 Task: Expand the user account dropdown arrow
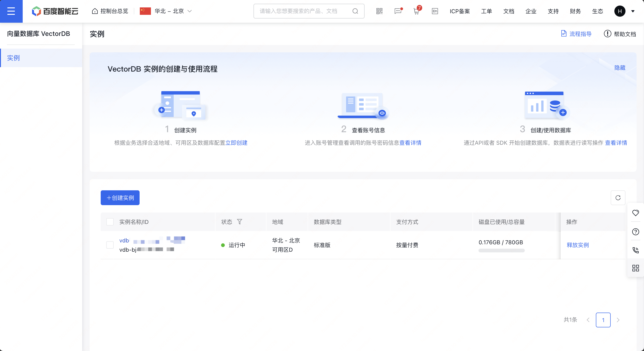pyautogui.click(x=633, y=11)
